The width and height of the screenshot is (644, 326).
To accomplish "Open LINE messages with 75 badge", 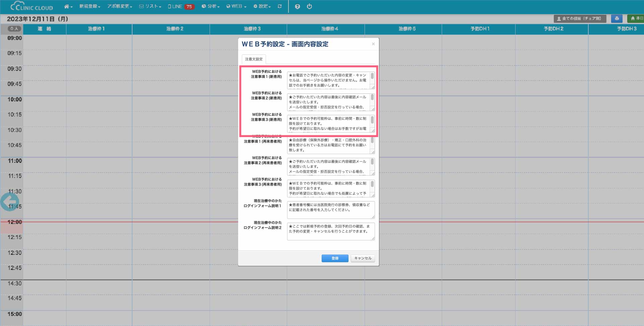I will [x=181, y=6].
